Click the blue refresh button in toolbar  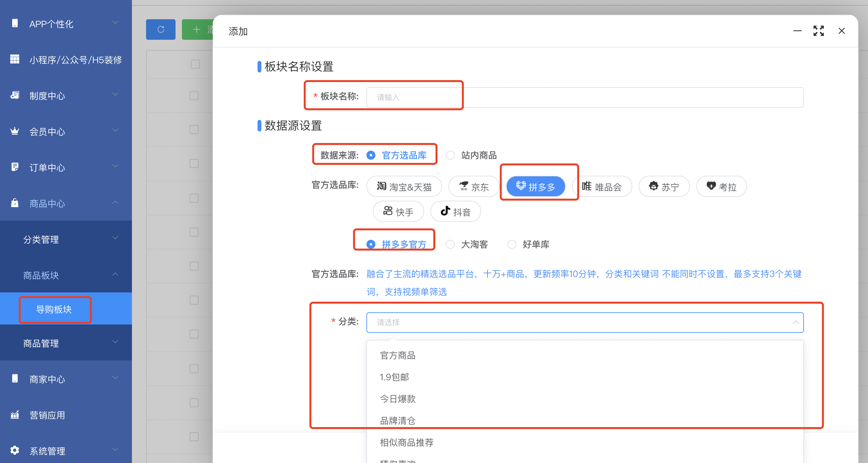point(161,30)
